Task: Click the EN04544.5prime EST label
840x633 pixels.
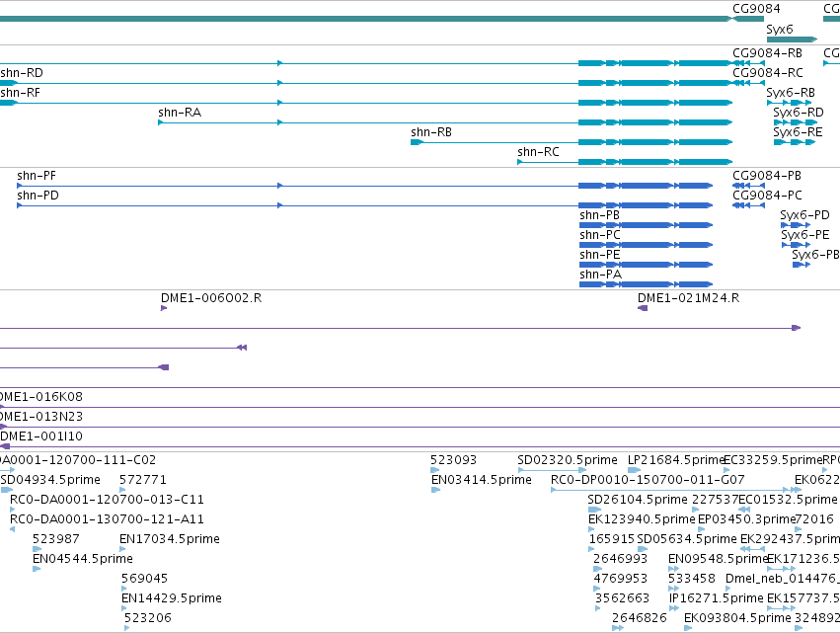Action: pyautogui.click(x=83, y=560)
